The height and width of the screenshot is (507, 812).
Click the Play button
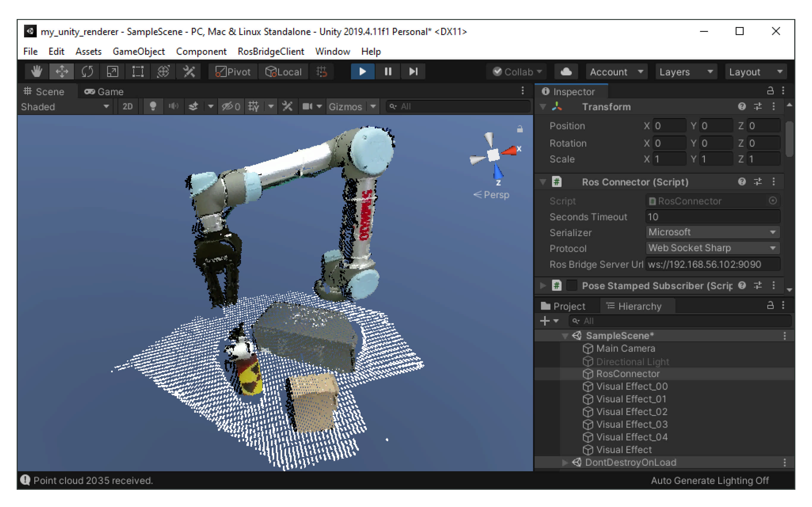[x=363, y=72]
